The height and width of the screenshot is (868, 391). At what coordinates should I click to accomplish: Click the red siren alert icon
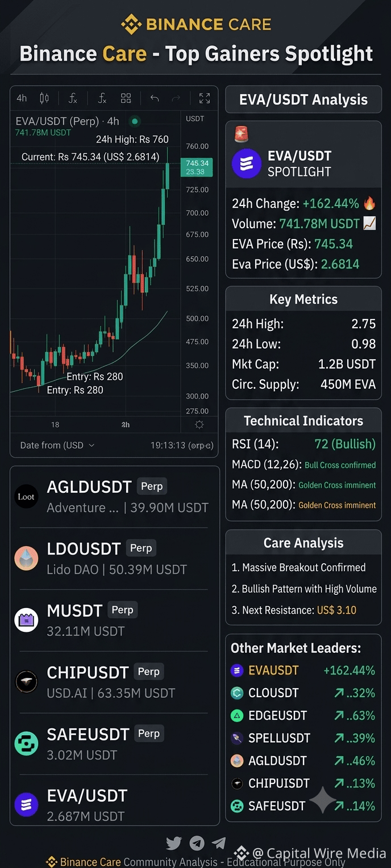coord(242,134)
